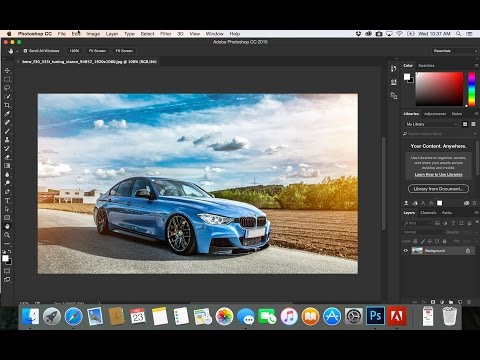
Task: Open the layer blend mode dropdown
Action: [x=423, y=232]
